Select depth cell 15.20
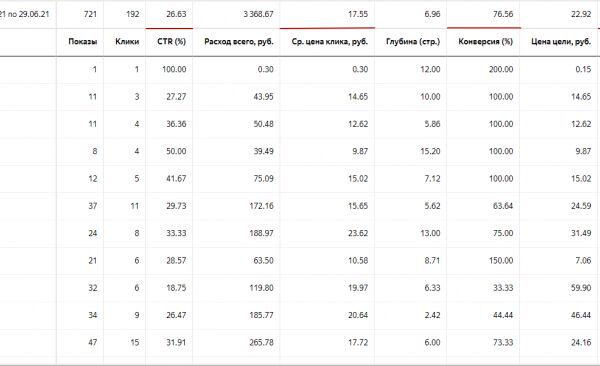Image resolution: width=600 pixels, height=366 pixels. point(430,151)
